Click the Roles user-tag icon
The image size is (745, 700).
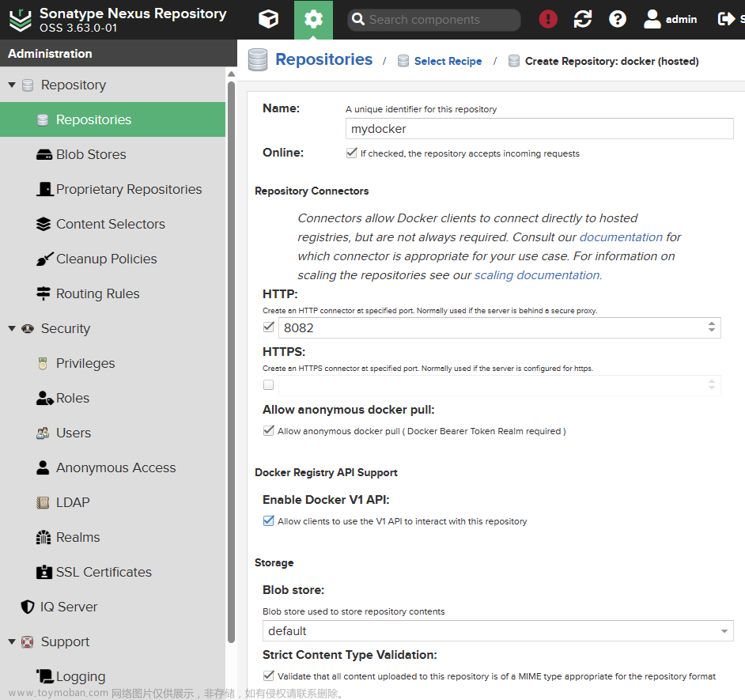click(x=44, y=398)
